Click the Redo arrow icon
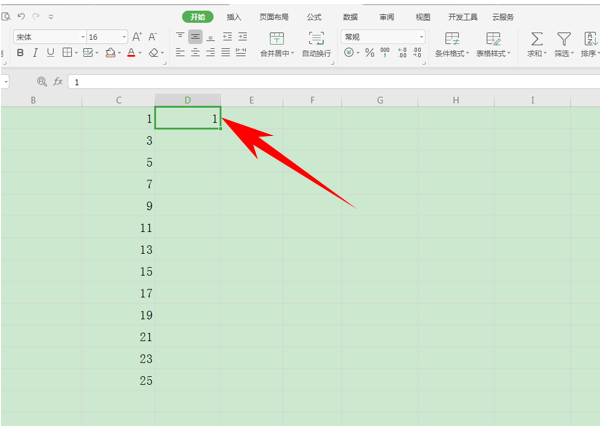This screenshot has width=600, height=426. (36, 16)
